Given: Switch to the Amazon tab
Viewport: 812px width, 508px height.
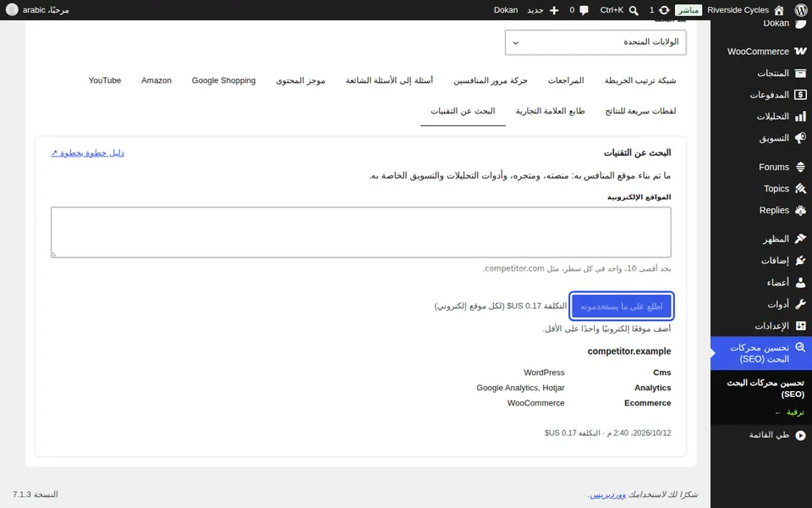Looking at the screenshot, I should click(x=156, y=80).
